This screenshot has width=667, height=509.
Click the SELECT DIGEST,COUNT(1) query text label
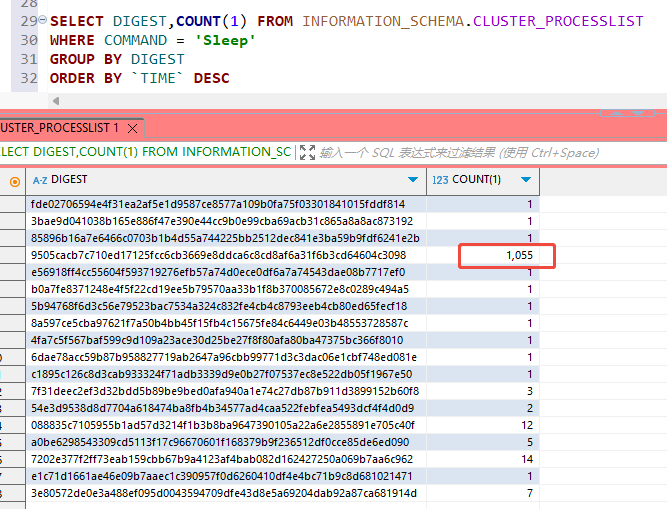click(x=145, y=152)
